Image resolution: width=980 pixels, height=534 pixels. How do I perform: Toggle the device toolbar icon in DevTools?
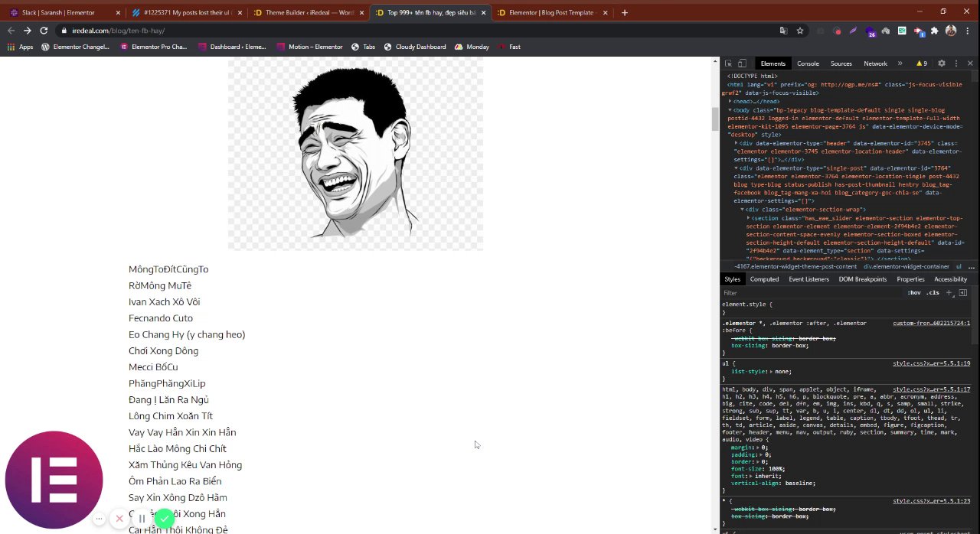click(x=743, y=63)
